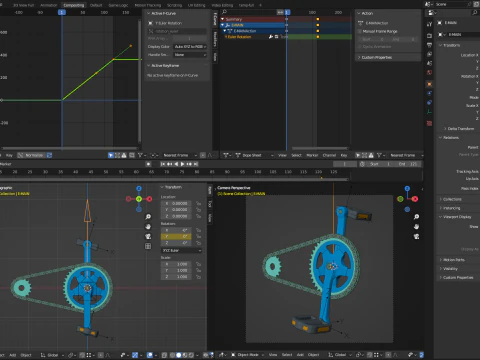Toggle the camera icon in camera viewport
Viewport: 480px width, 360px height.
416,236
